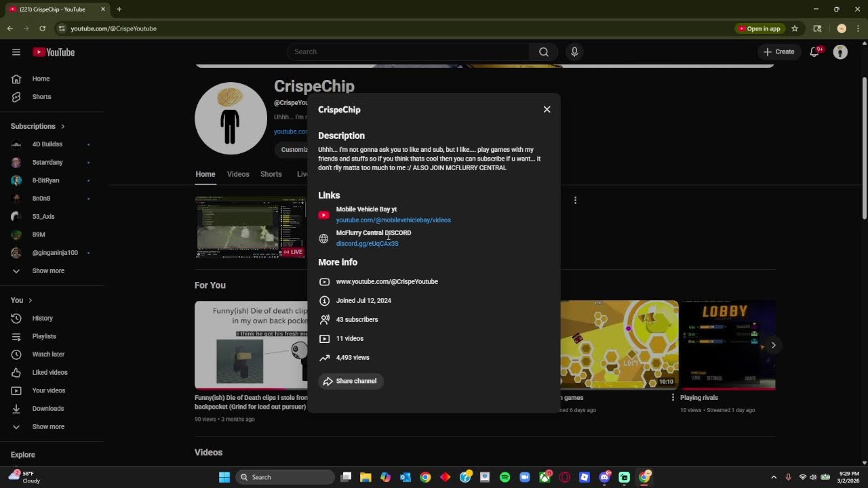Image resolution: width=868 pixels, height=488 pixels.
Task: Expand the You section
Action: [21, 300]
